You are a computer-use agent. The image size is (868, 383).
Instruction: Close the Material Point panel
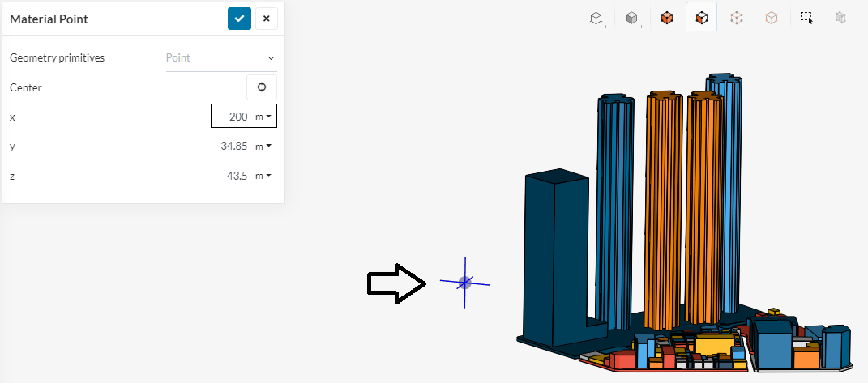(x=267, y=19)
